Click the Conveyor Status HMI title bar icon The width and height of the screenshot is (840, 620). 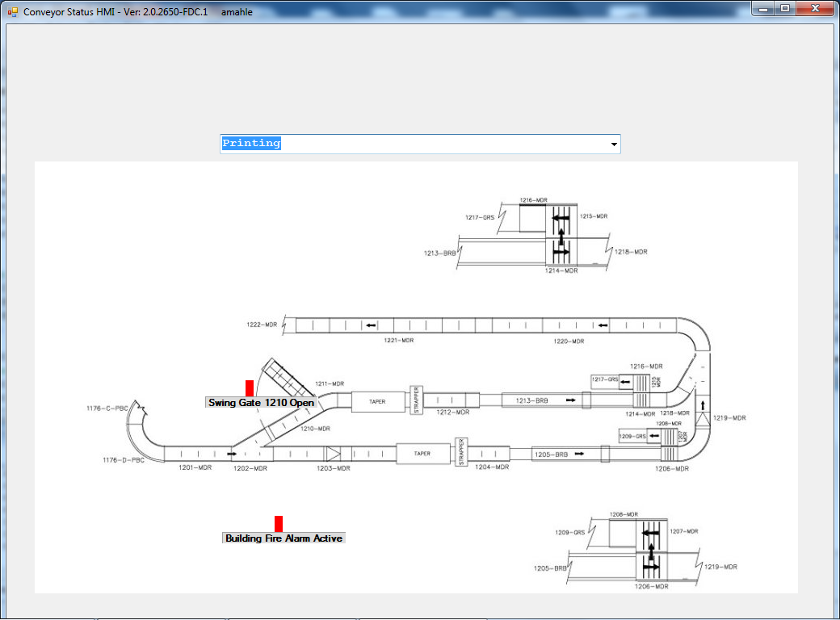(13, 11)
